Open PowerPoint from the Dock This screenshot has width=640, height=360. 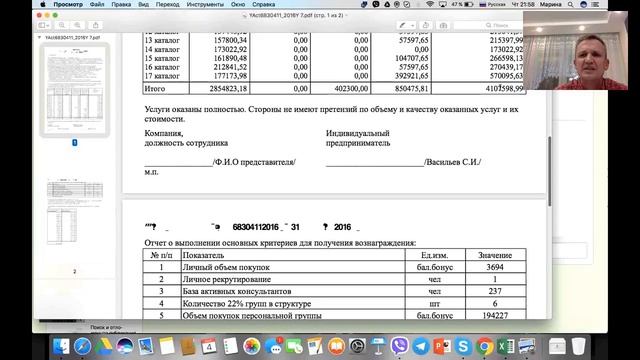point(442,347)
